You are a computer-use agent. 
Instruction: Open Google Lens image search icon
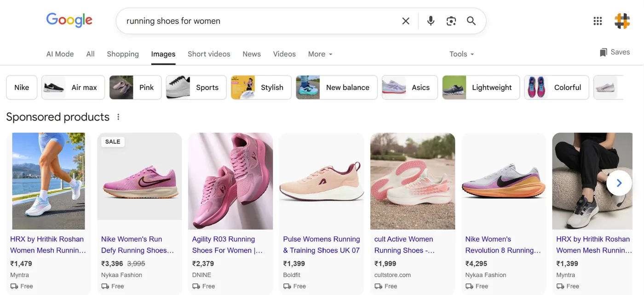pyautogui.click(x=451, y=21)
